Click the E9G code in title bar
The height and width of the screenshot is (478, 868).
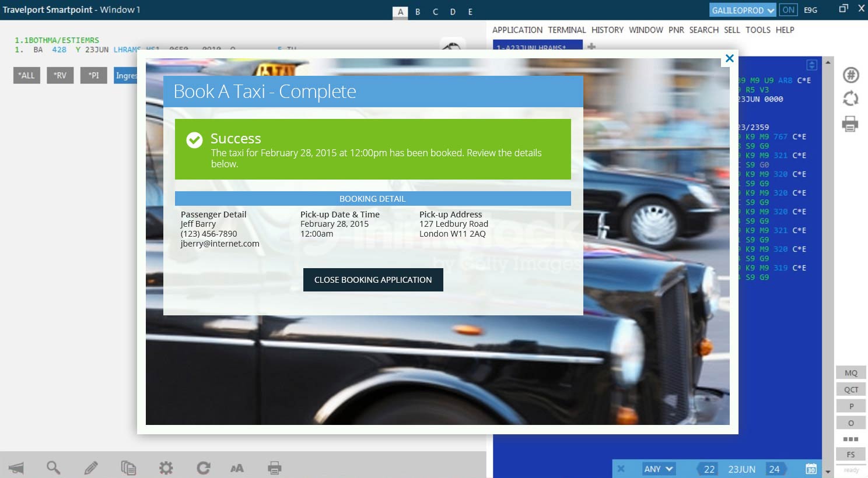tap(810, 10)
